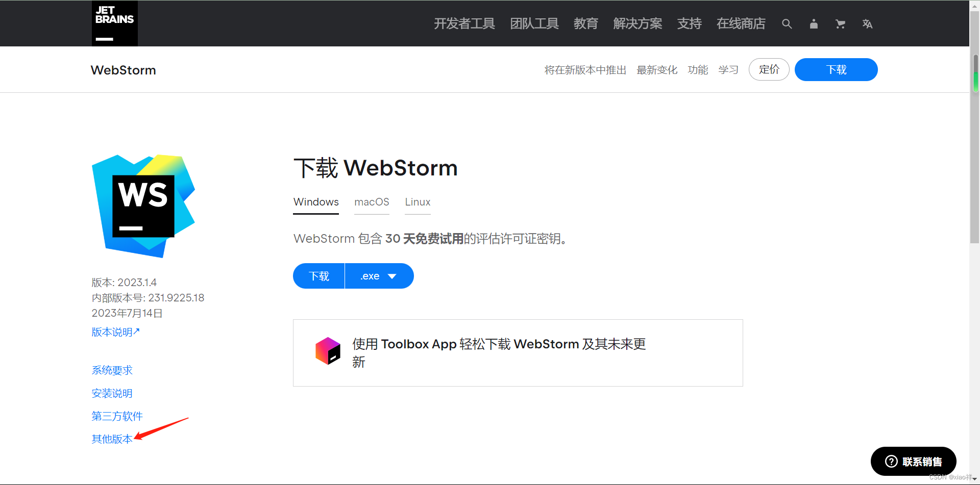Click the build number 231.9225.18
Image resolution: width=980 pixels, height=485 pixels.
(176, 298)
